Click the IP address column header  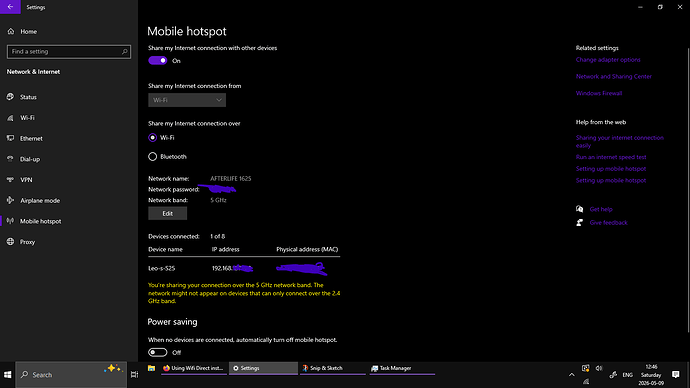pos(225,249)
